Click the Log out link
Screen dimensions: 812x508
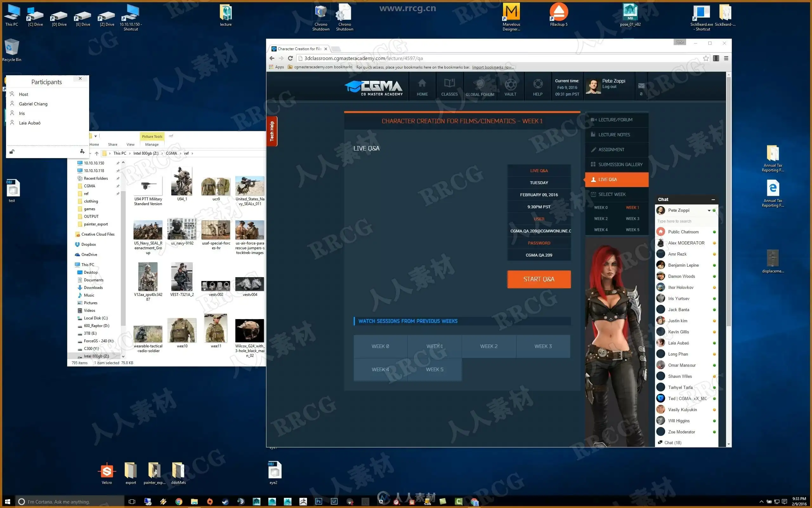tap(609, 87)
